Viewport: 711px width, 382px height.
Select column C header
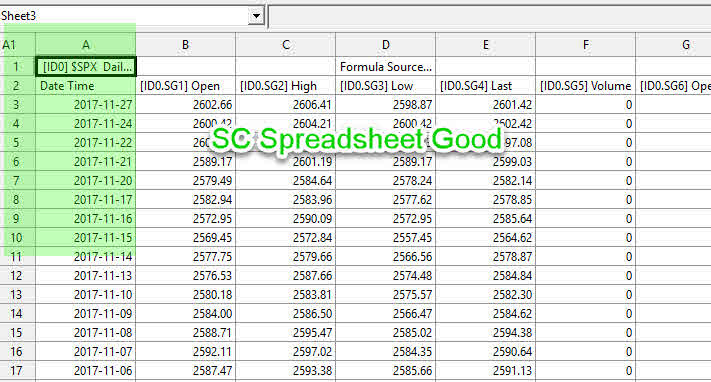286,45
